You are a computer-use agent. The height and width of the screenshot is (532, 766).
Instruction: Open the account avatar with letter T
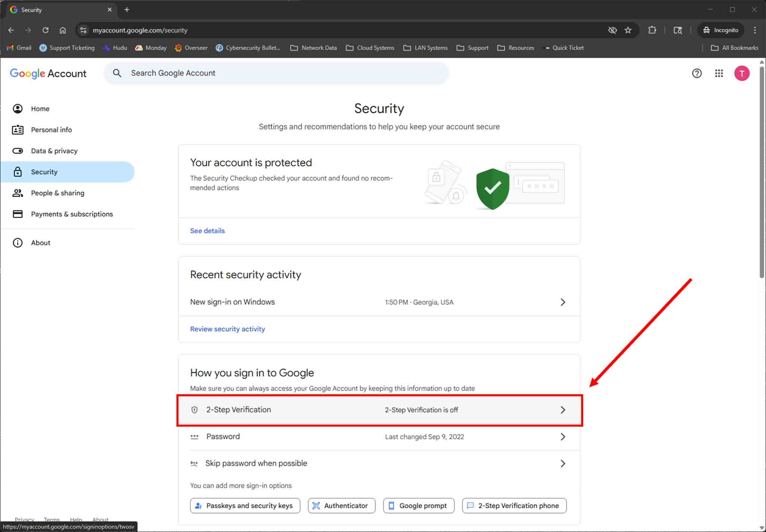[741, 73]
